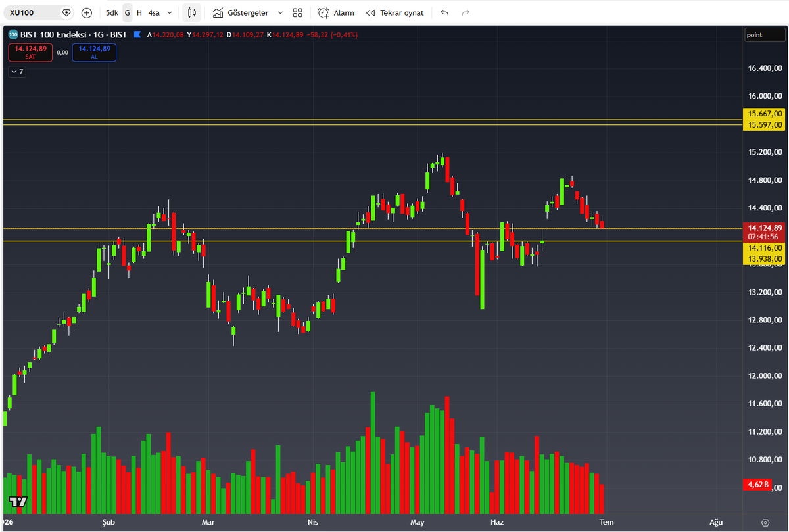Add a symbol with the plus icon
Image resolution: width=789 pixels, height=532 pixels.
tap(87, 12)
